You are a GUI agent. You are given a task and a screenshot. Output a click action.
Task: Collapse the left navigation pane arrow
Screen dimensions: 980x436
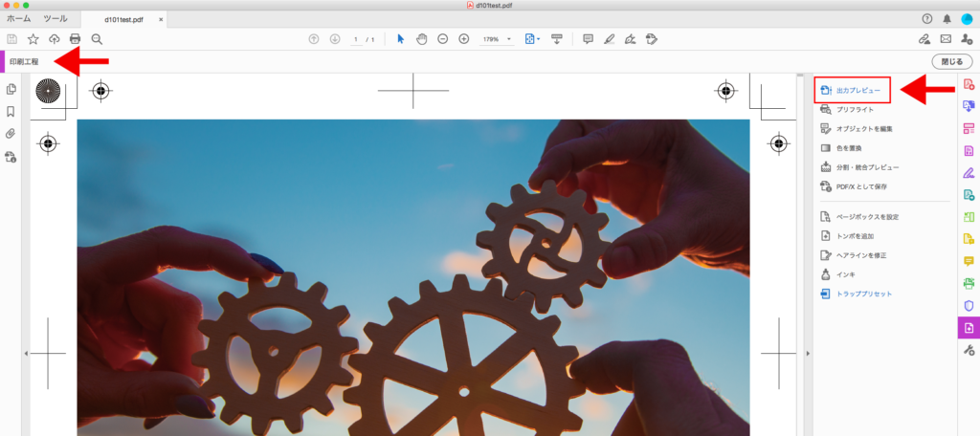point(26,354)
